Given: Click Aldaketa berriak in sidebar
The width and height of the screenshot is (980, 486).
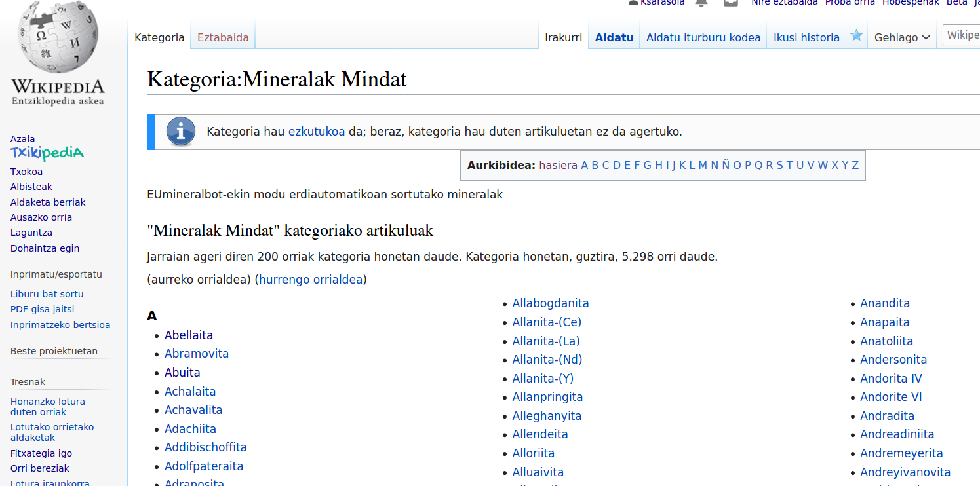Looking at the screenshot, I should click(x=48, y=202).
